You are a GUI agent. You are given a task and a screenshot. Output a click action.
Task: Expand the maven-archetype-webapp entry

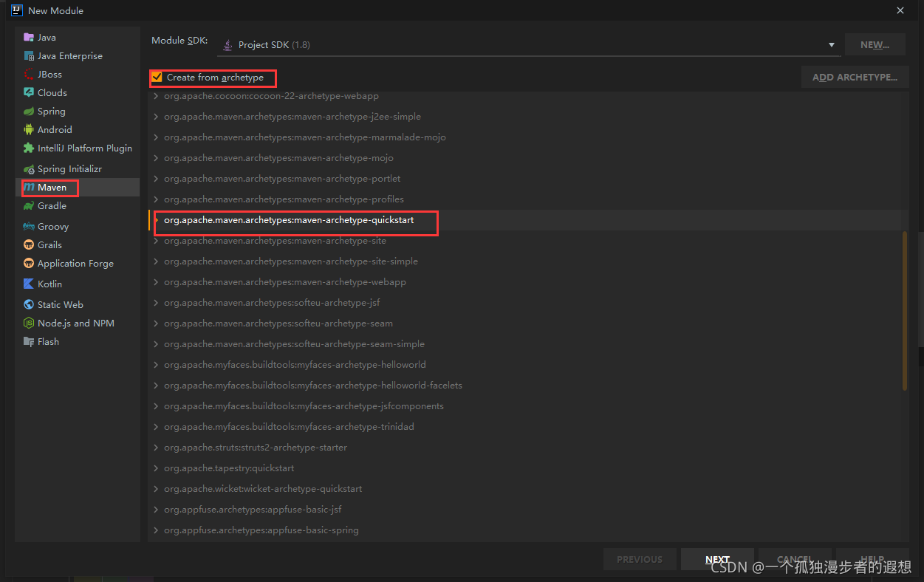pos(156,282)
